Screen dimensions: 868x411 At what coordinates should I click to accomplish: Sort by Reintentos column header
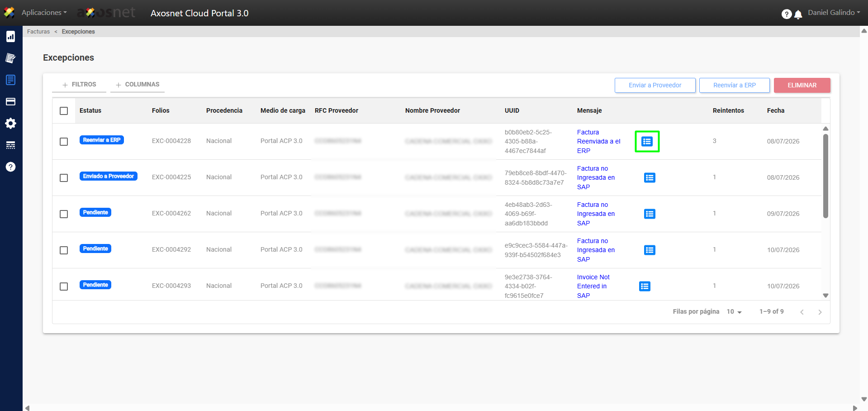click(x=728, y=110)
